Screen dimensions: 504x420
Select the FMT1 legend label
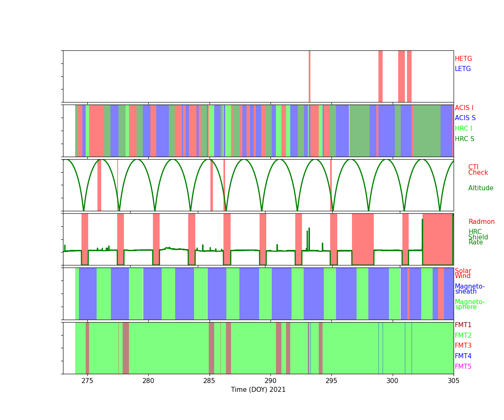pos(463,325)
